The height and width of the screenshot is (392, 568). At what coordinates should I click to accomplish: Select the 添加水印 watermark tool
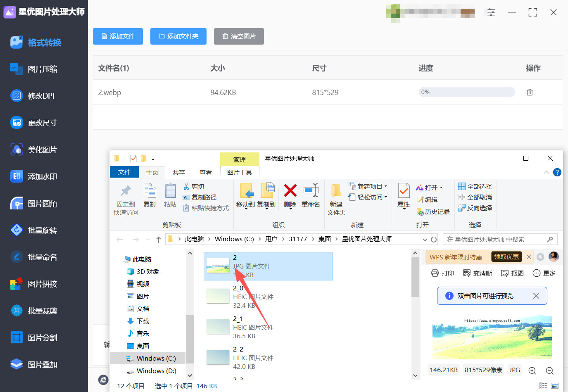[34, 176]
